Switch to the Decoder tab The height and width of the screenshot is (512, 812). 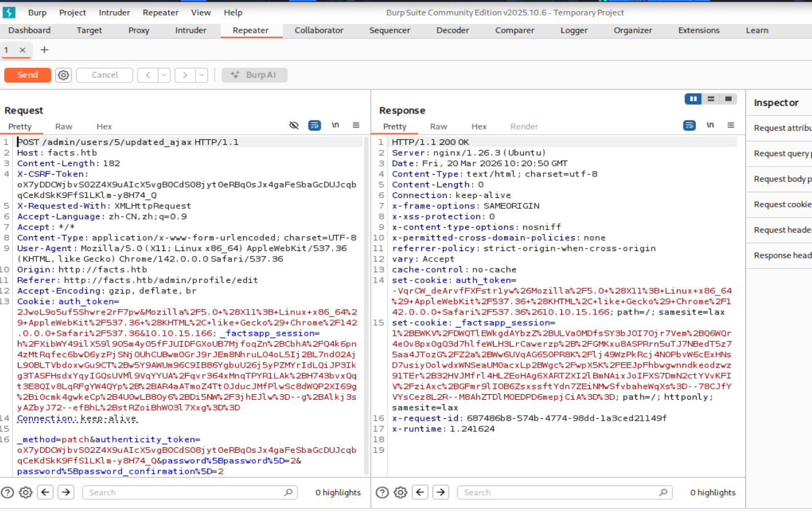click(x=453, y=30)
